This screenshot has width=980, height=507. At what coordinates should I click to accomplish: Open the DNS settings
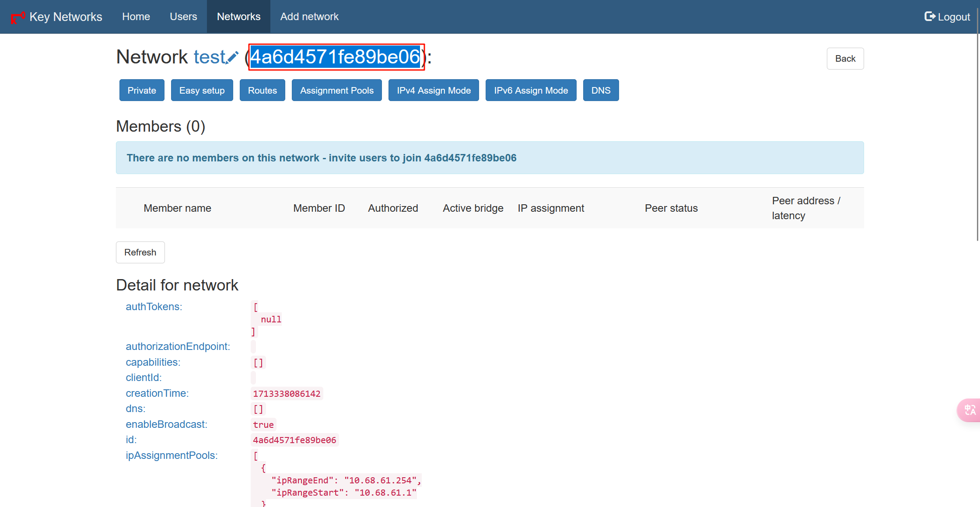601,91
